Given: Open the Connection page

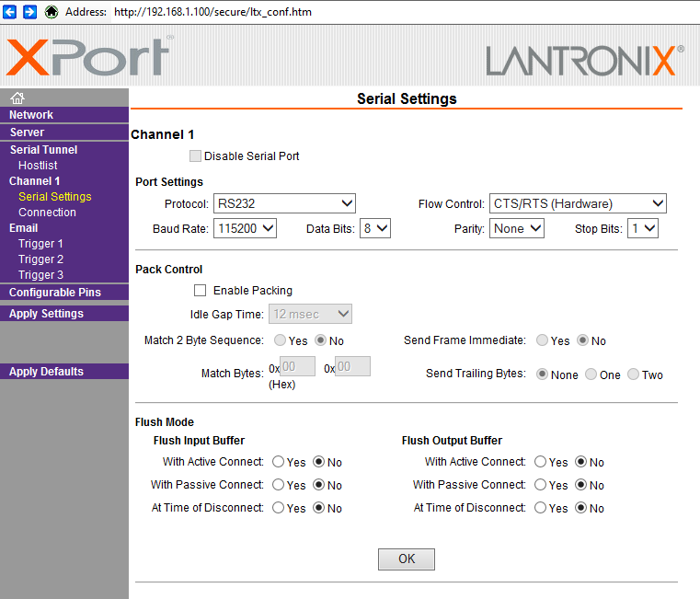Looking at the screenshot, I should (47, 213).
